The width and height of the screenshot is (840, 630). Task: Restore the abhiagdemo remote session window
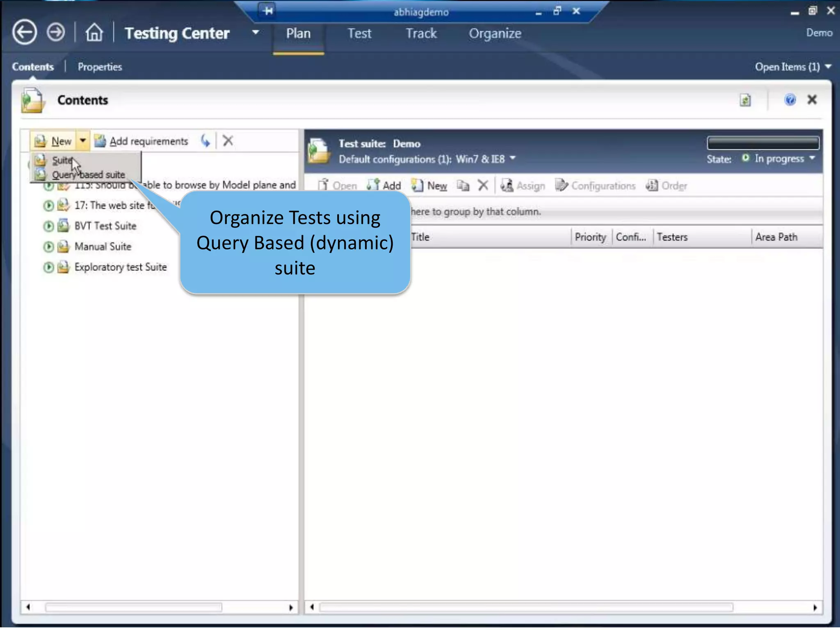(x=557, y=11)
